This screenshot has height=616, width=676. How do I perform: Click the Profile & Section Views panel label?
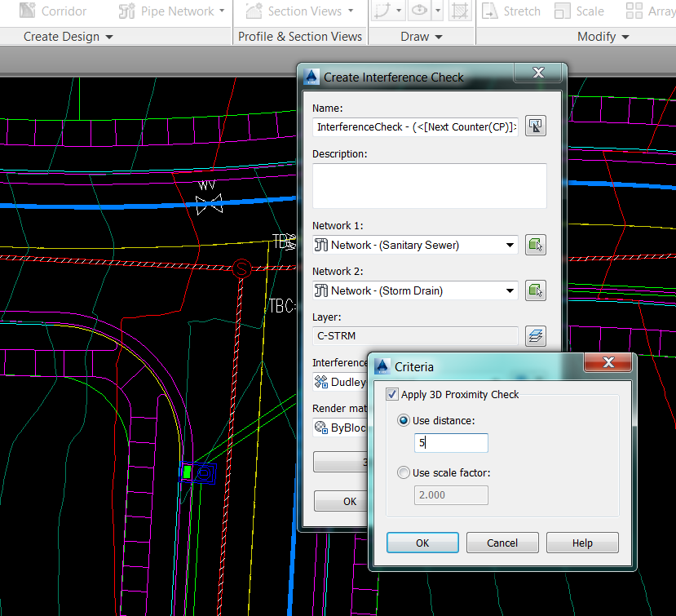pos(299,37)
